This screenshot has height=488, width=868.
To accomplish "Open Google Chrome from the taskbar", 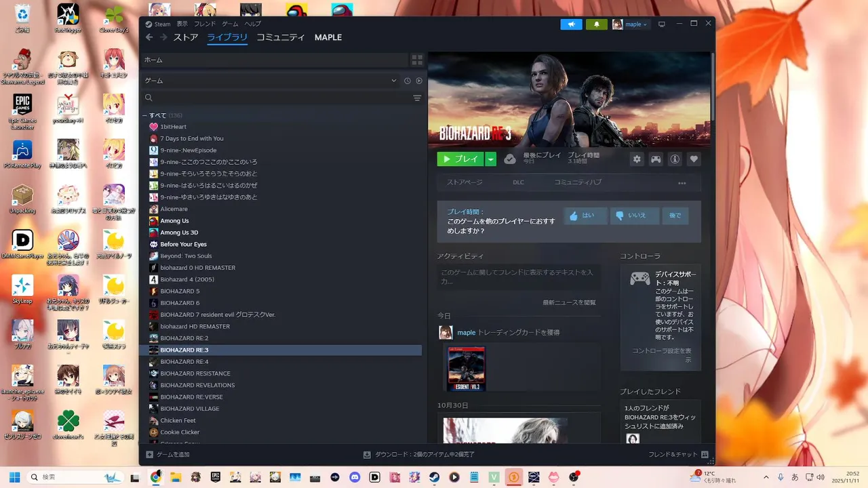I will 155,477.
